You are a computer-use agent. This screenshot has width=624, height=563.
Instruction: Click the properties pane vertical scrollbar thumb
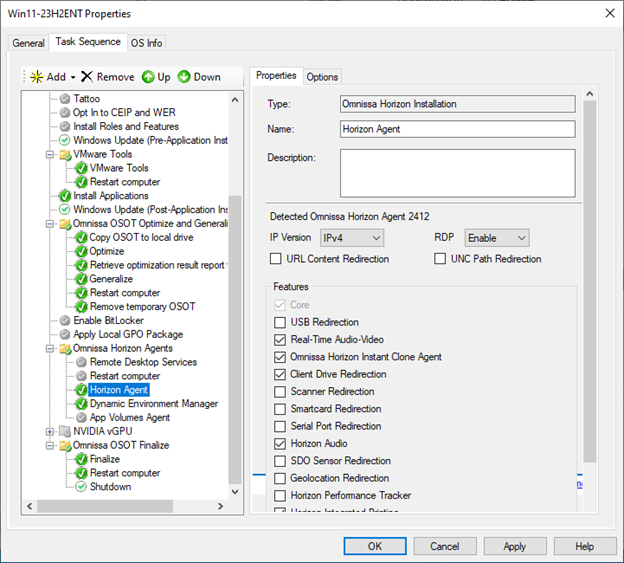pos(590,281)
